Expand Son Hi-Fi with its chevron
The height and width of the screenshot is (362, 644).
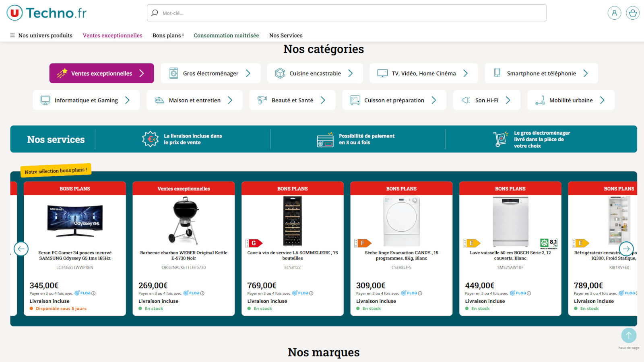point(508,100)
